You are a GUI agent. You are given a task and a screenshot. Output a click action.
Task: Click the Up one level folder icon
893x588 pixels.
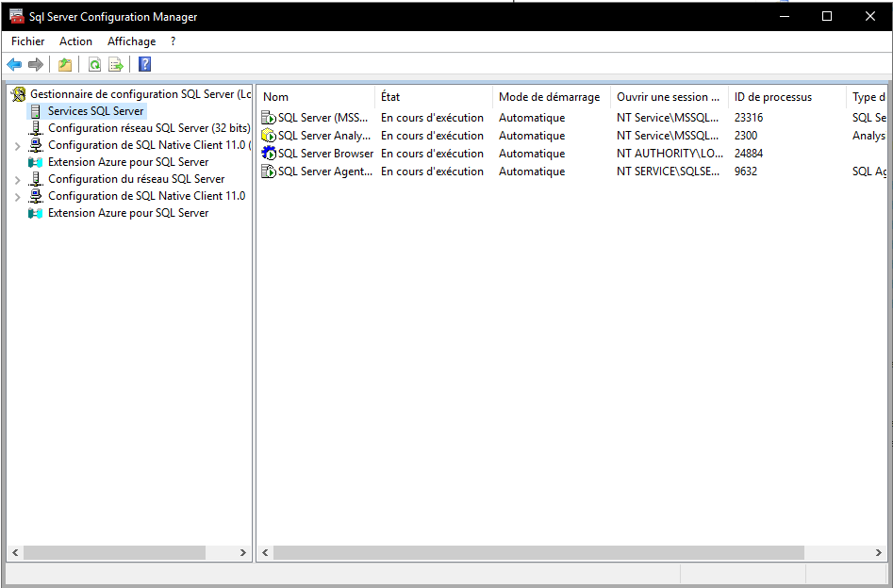[x=65, y=64]
